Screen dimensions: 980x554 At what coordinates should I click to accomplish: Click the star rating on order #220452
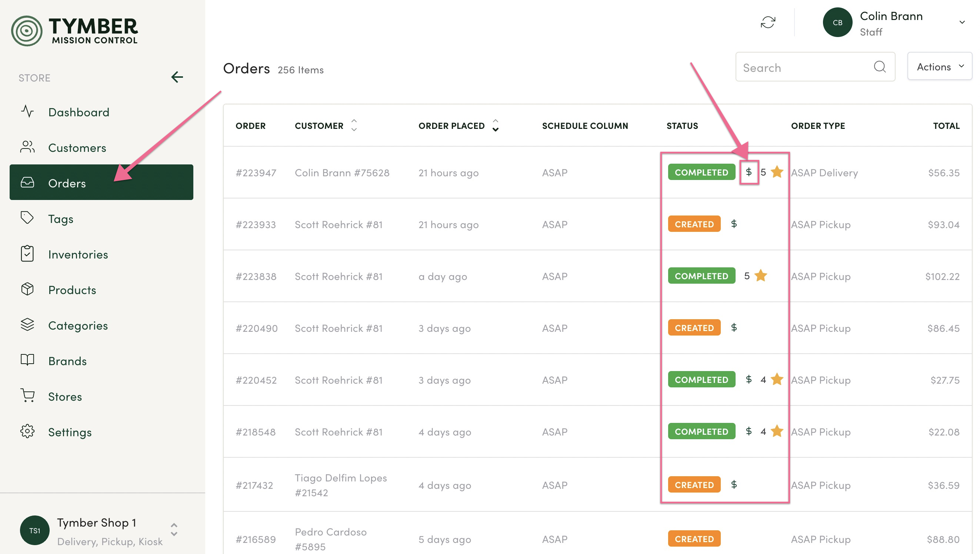point(777,379)
